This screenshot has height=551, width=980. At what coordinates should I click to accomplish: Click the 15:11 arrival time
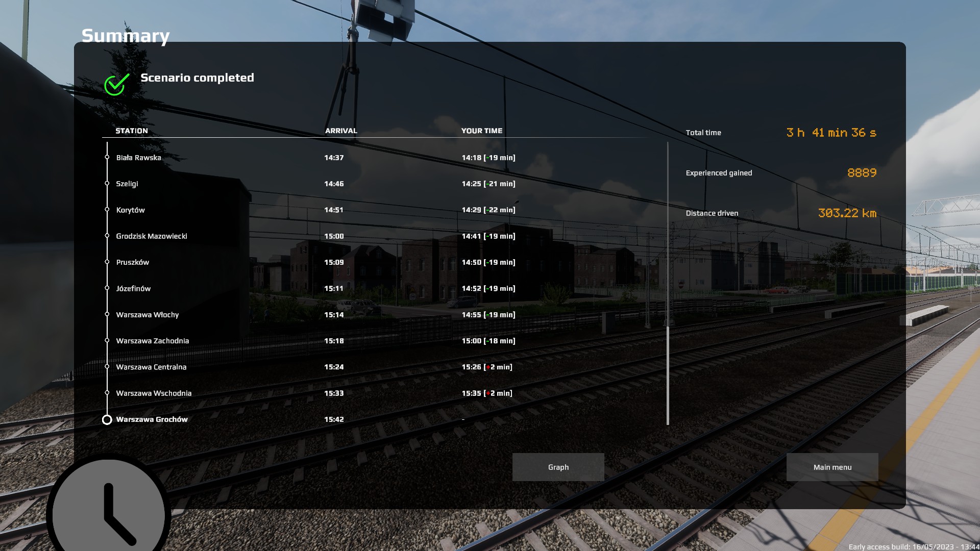(x=334, y=289)
